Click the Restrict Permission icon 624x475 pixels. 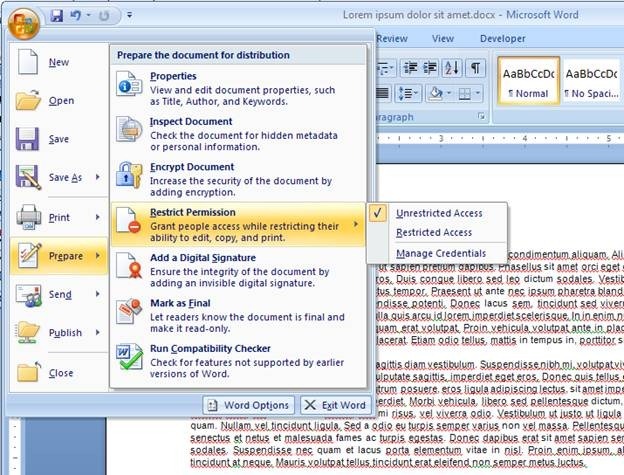coord(129,220)
